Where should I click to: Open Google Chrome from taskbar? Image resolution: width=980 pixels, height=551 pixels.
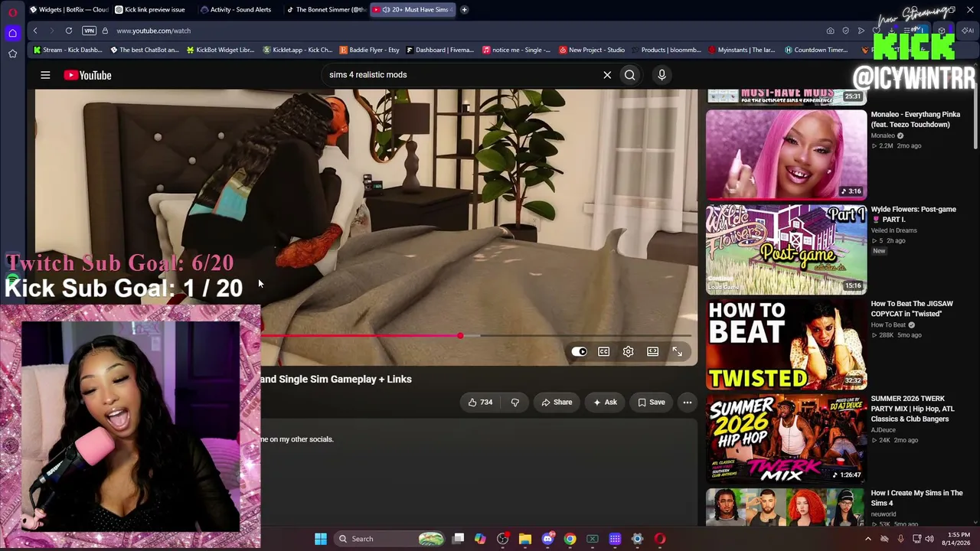click(570, 539)
